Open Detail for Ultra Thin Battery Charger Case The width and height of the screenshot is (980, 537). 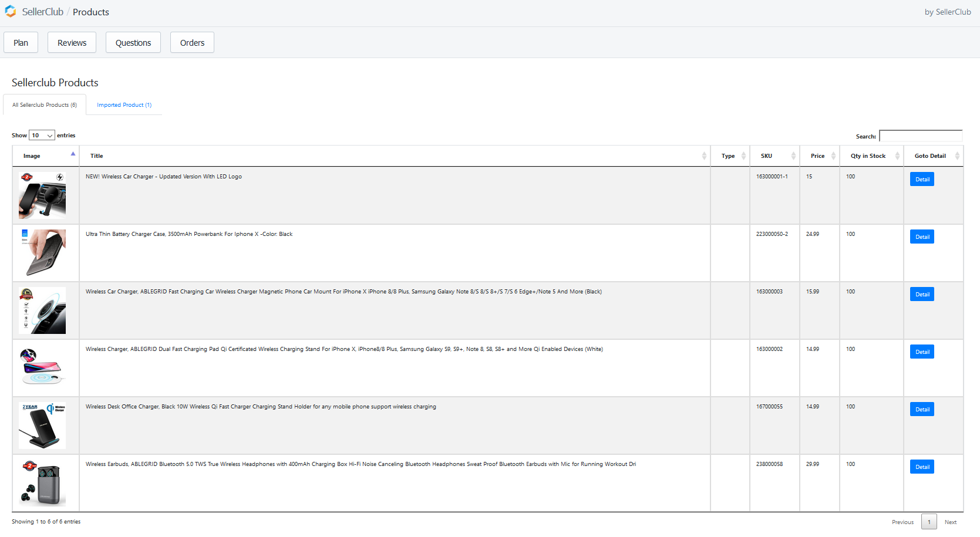pos(922,237)
